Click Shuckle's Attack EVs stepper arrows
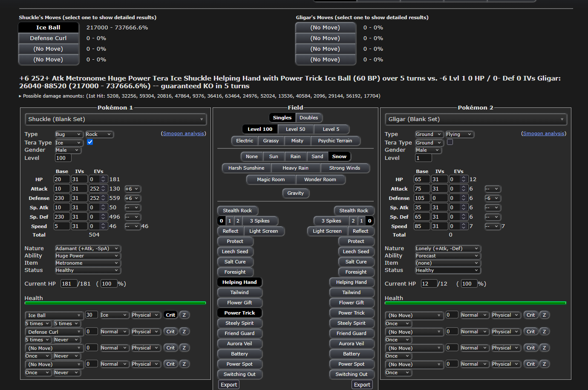 pyautogui.click(x=103, y=189)
